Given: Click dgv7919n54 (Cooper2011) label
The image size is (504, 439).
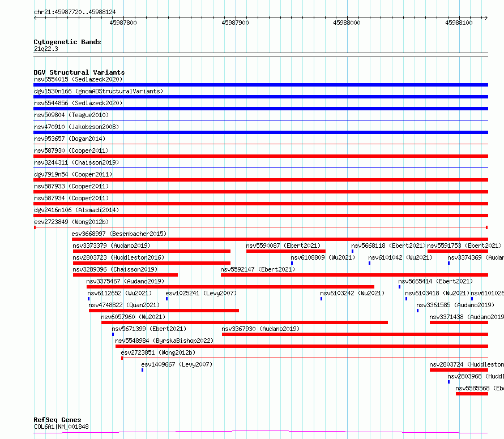Looking at the screenshot, I should tap(73, 174).
